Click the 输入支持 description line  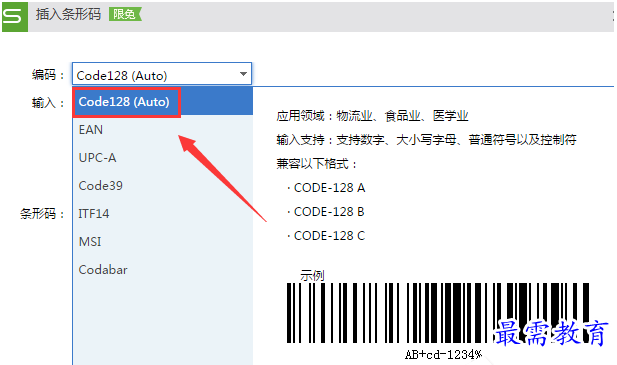(426, 140)
